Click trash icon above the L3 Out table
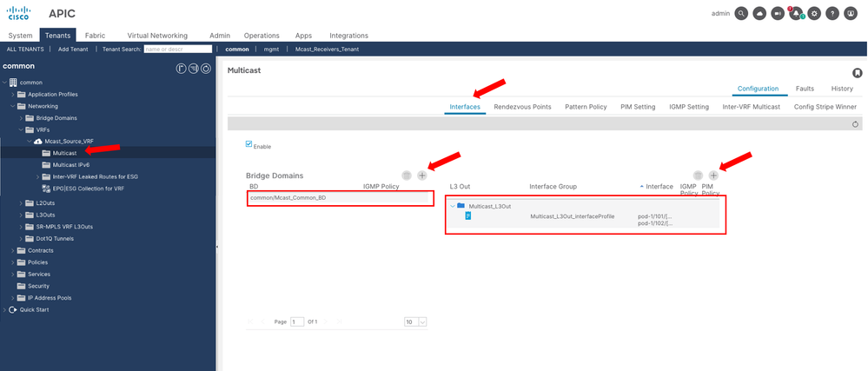 coord(699,176)
